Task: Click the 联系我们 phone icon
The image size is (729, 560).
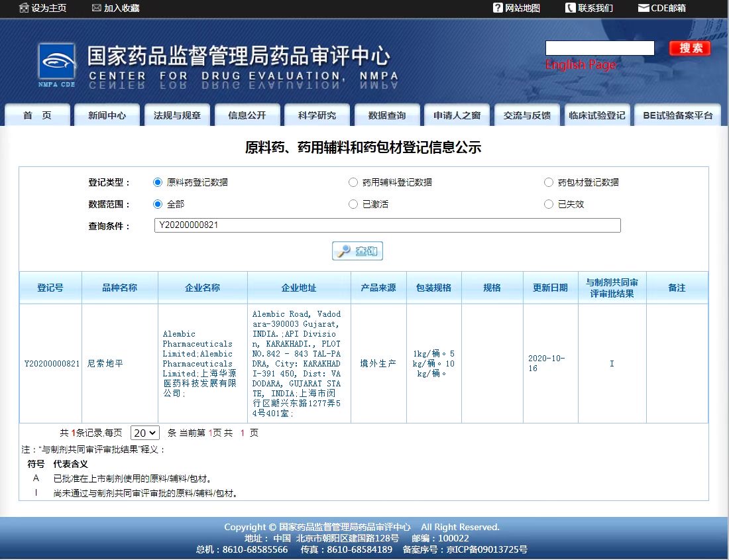Action: pyautogui.click(x=571, y=8)
